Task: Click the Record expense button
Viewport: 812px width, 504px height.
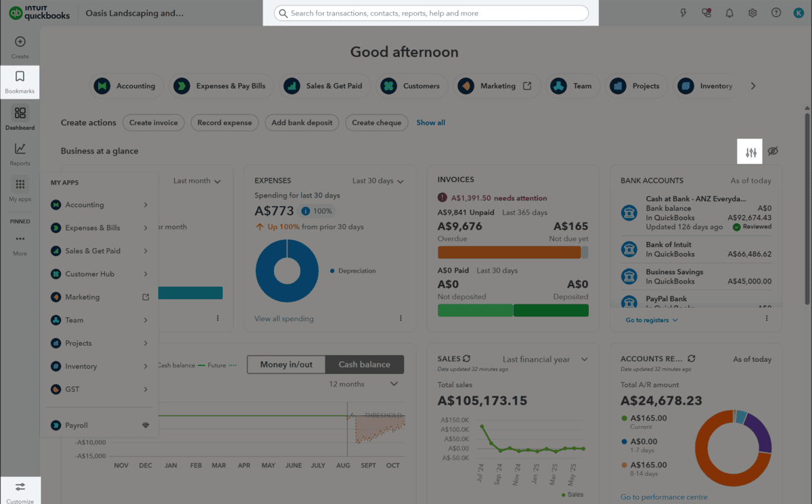Action: tap(225, 122)
